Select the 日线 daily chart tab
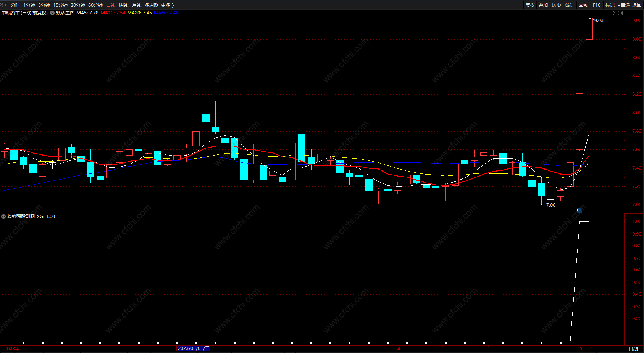The image size is (644, 353). tap(111, 5)
